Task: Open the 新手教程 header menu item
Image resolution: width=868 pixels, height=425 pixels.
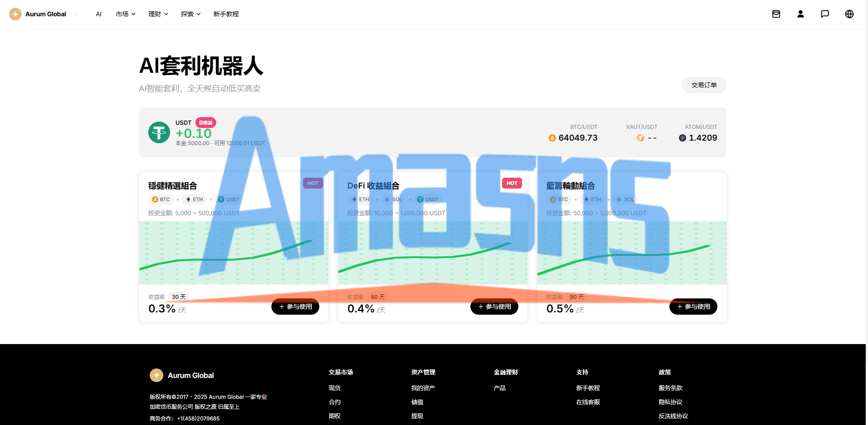Action: pos(226,14)
